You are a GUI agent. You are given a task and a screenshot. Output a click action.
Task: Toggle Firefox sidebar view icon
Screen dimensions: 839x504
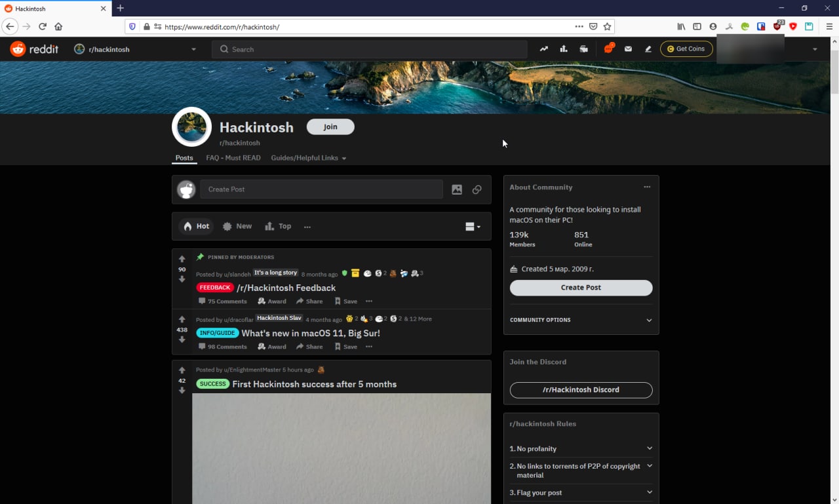697,27
